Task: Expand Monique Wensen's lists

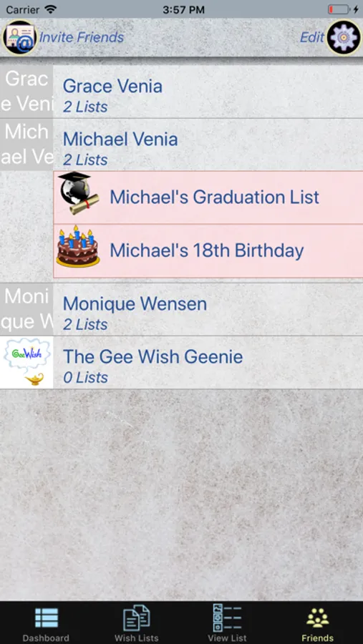Action: pyautogui.click(x=181, y=309)
